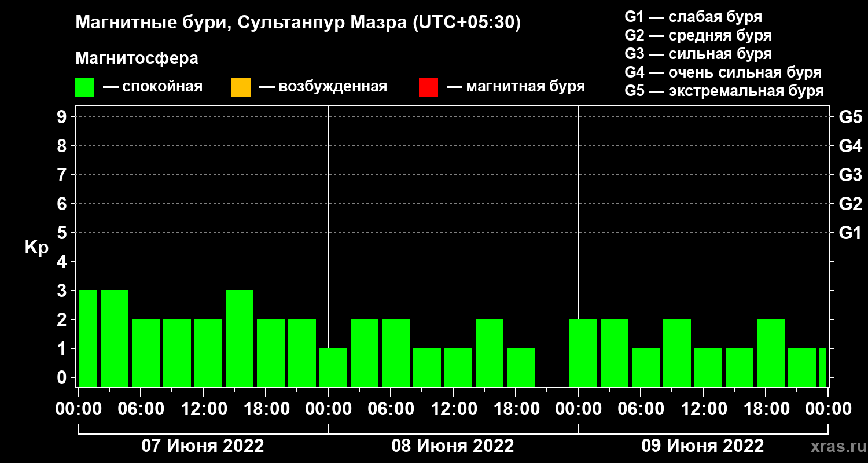The width and height of the screenshot is (868, 463).
Task: Click the '09 Июня 2022' date label
Action: coord(703,446)
